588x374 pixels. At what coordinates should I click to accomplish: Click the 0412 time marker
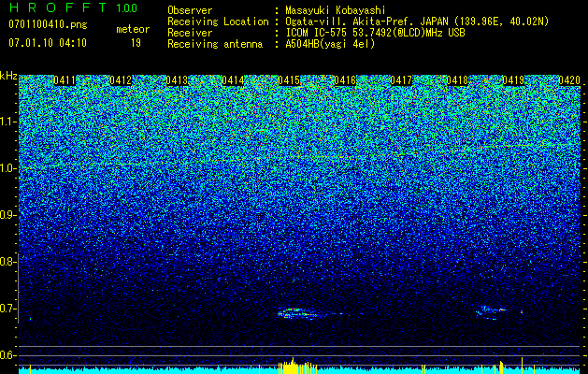[x=121, y=80]
